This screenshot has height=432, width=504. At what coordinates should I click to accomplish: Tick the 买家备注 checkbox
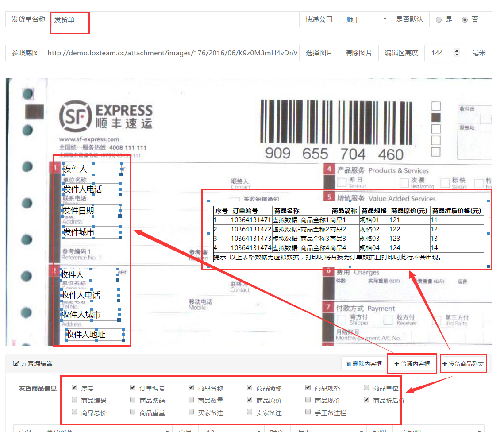[x=191, y=413]
